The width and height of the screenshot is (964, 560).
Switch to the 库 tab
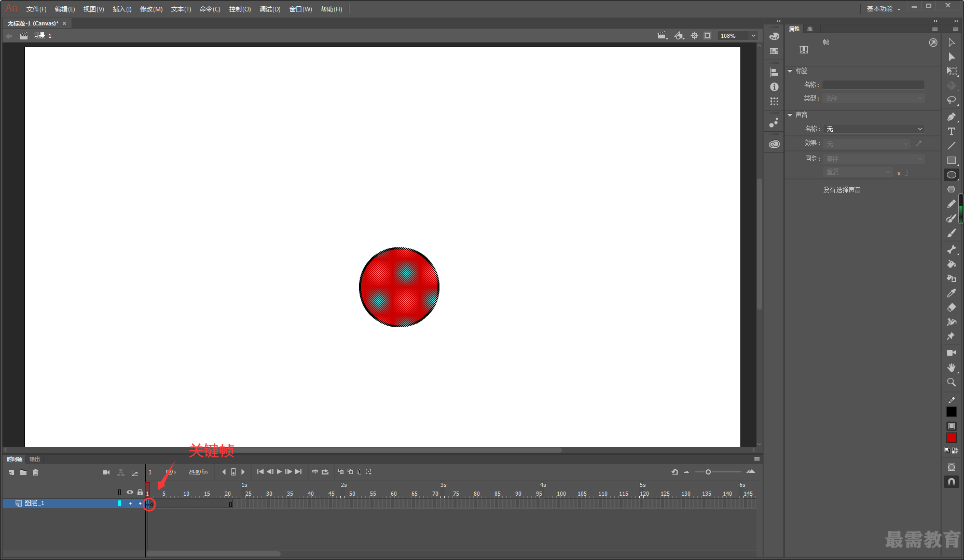810,29
